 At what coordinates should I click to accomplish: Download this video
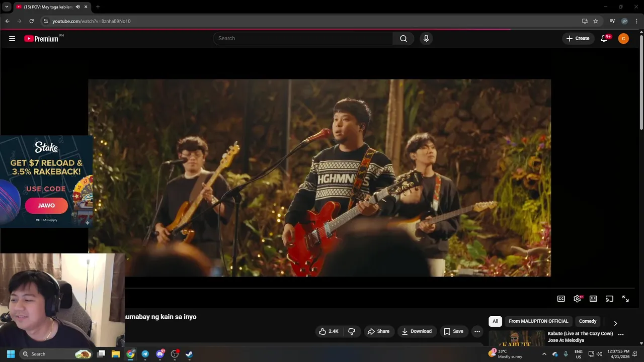(417, 331)
